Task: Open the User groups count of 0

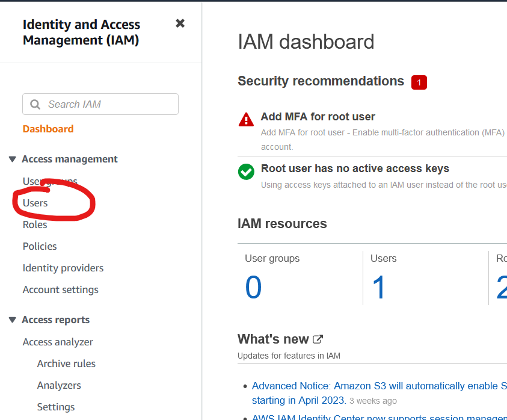Action: 253,287
